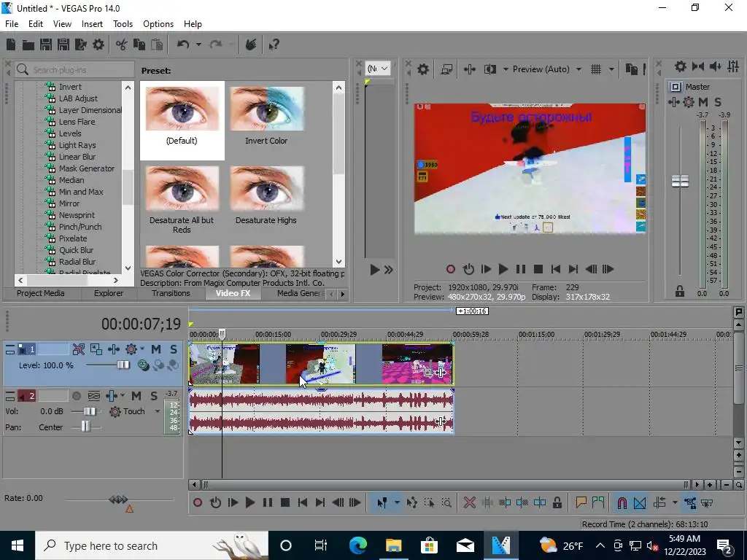This screenshot has width=747, height=560.
Task: Cut selection with scissors icon
Action: coord(122,44)
